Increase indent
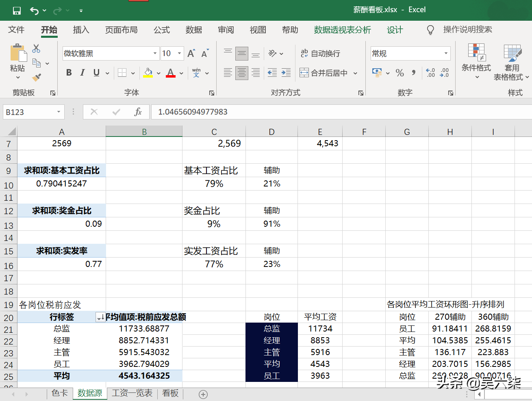The height and width of the screenshot is (401, 532). pos(286,73)
